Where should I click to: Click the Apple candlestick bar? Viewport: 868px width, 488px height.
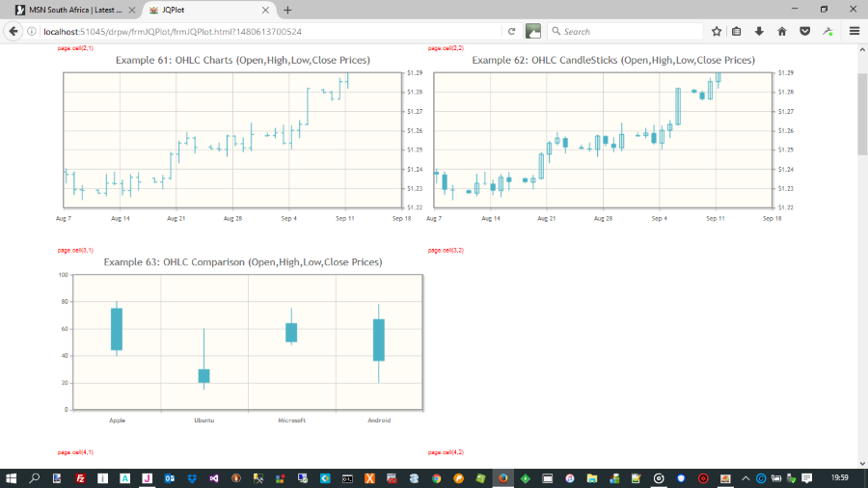coord(117,329)
